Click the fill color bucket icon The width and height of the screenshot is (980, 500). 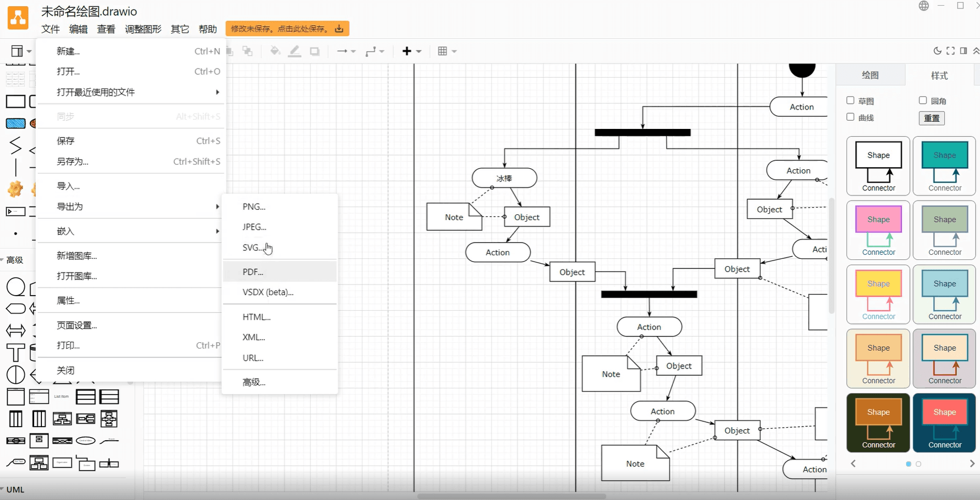(x=275, y=51)
